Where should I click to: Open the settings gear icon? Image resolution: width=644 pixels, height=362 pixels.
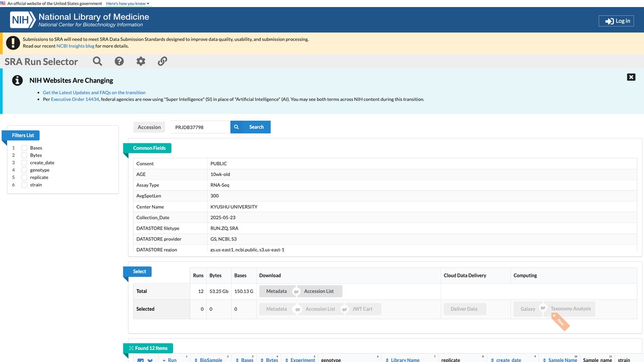(141, 61)
